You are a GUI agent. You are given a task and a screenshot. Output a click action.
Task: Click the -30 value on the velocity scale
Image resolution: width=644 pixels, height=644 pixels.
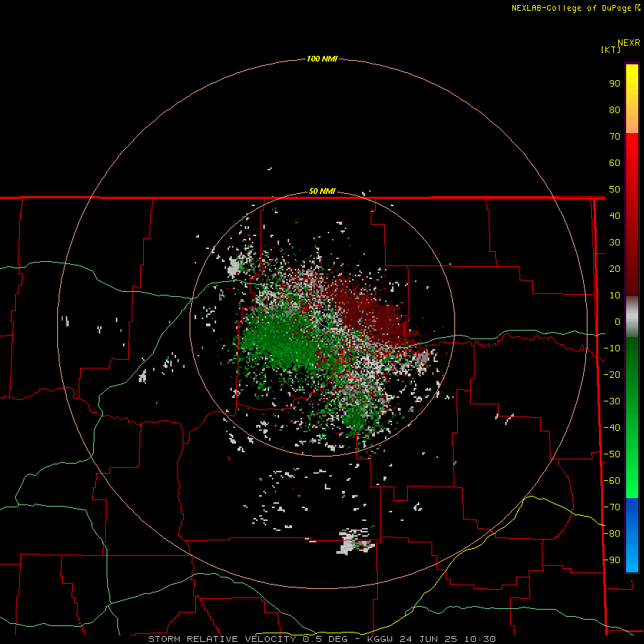[612, 401]
